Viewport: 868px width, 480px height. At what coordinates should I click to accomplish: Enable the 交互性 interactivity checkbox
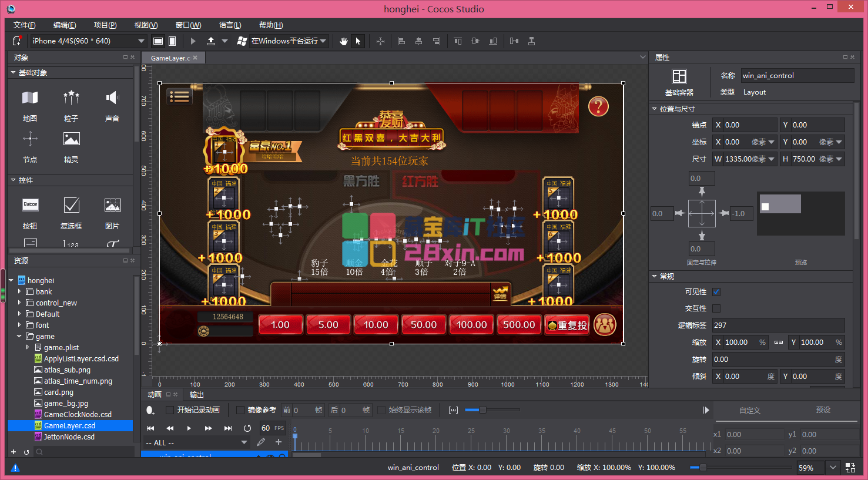click(x=716, y=308)
